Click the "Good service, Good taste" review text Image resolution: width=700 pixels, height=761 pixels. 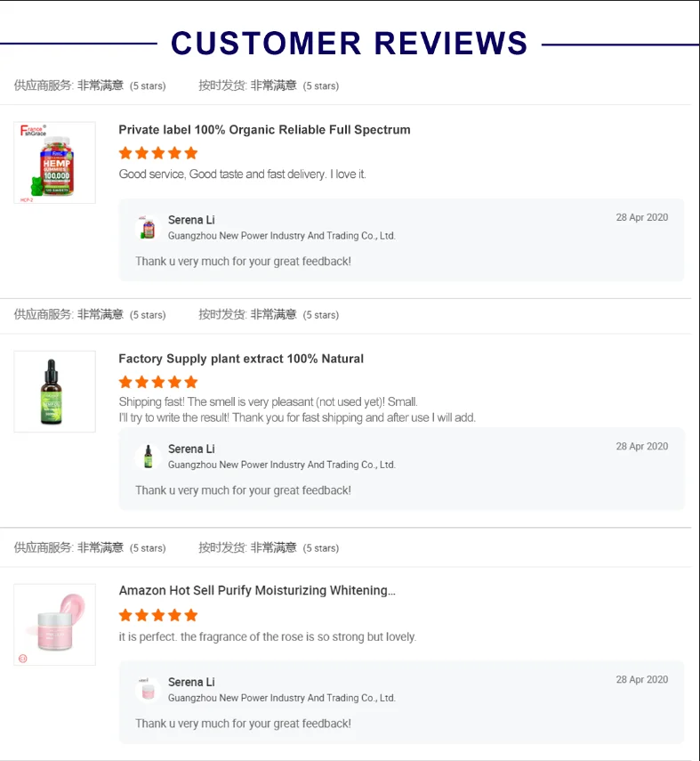[242, 174]
